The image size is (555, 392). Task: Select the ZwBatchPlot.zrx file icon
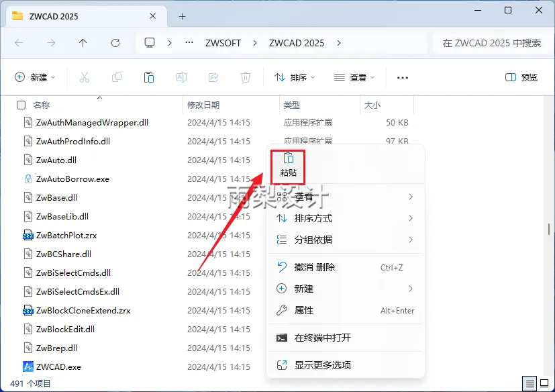click(28, 235)
